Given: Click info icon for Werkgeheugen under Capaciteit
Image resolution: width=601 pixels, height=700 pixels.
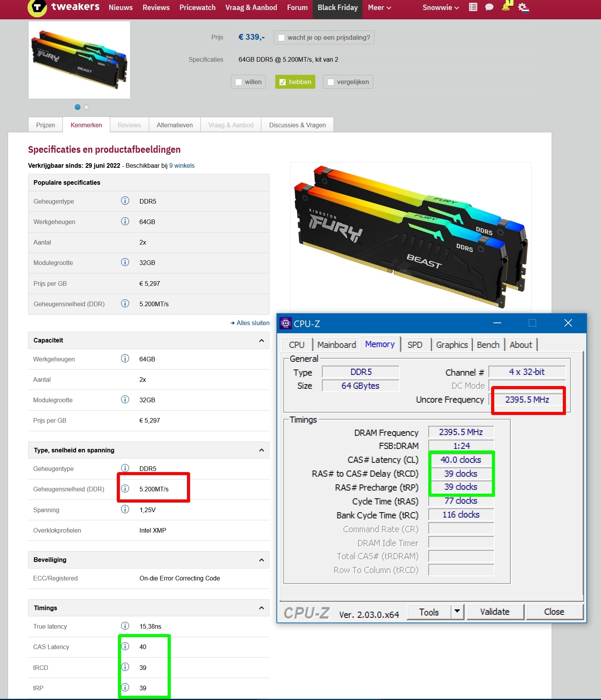Looking at the screenshot, I should (125, 358).
